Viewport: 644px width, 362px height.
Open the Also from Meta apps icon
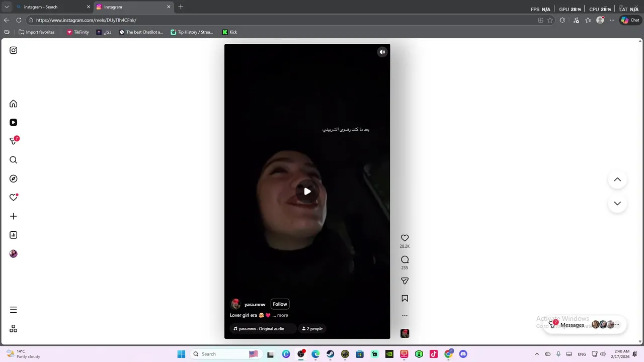click(14, 328)
